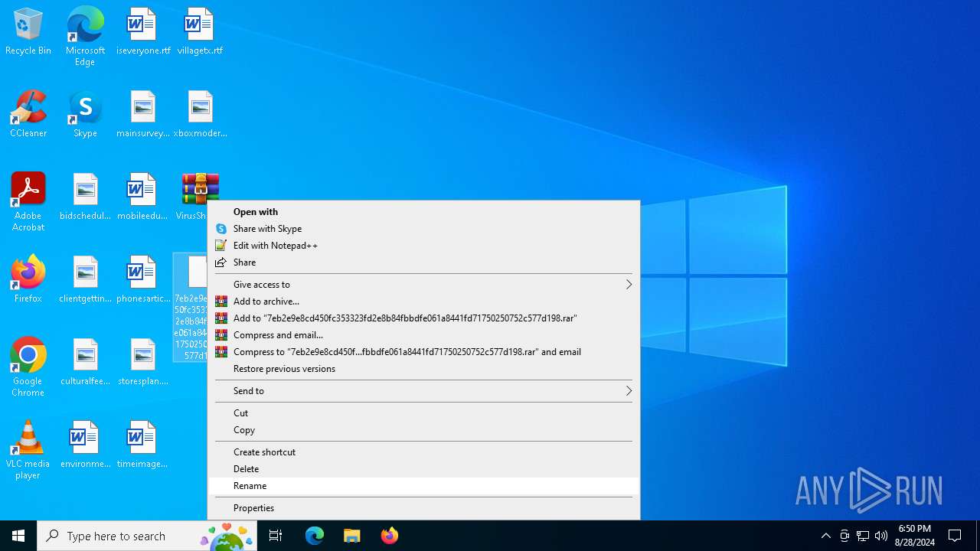The height and width of the screenshot is (551, 980).
Task: Choose Properties from the context menu
Action: tap(423, 508)
